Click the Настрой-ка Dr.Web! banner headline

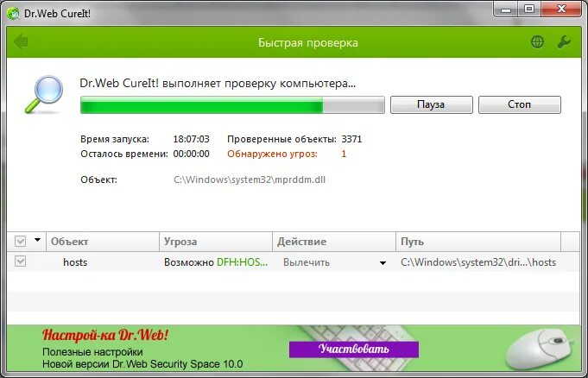click(x=105, y=335)
